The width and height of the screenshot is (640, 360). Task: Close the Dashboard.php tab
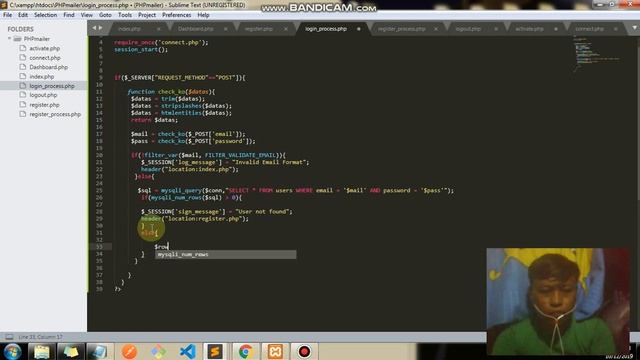pyautogui.click(x=225, y=29)
